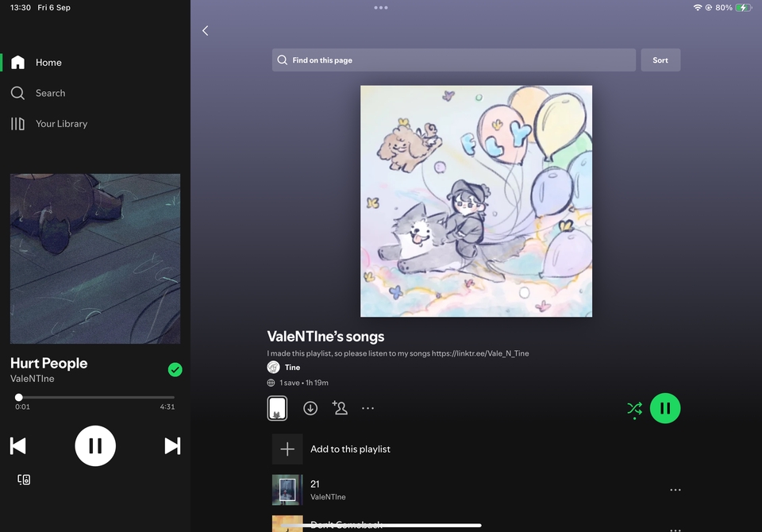The width and height of the screenshot is (762, 532).
Task: Open the playlist cover art with balloons
Action: point(475,201)
